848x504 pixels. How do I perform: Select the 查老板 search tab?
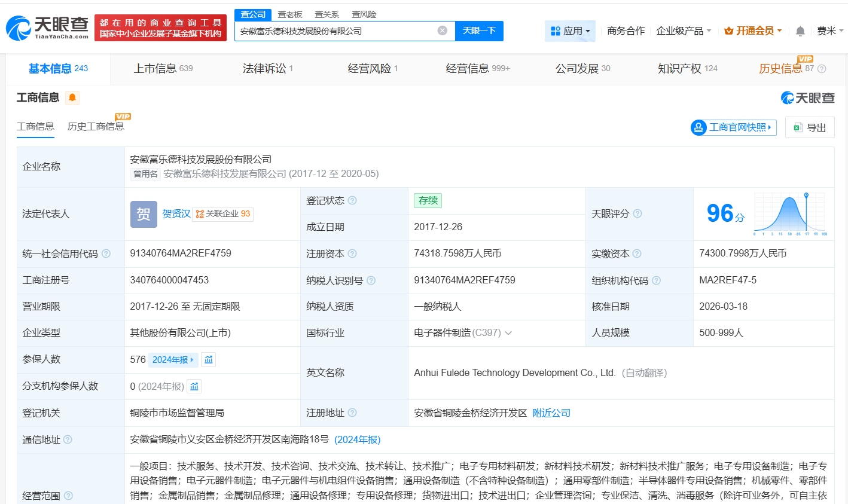pos(290,14)
